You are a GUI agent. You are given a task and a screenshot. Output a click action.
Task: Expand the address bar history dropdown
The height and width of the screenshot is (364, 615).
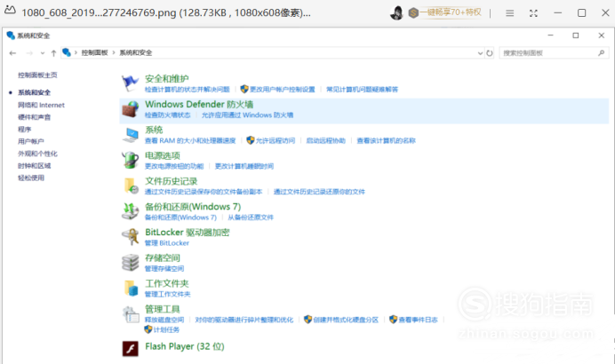point(480,53)
